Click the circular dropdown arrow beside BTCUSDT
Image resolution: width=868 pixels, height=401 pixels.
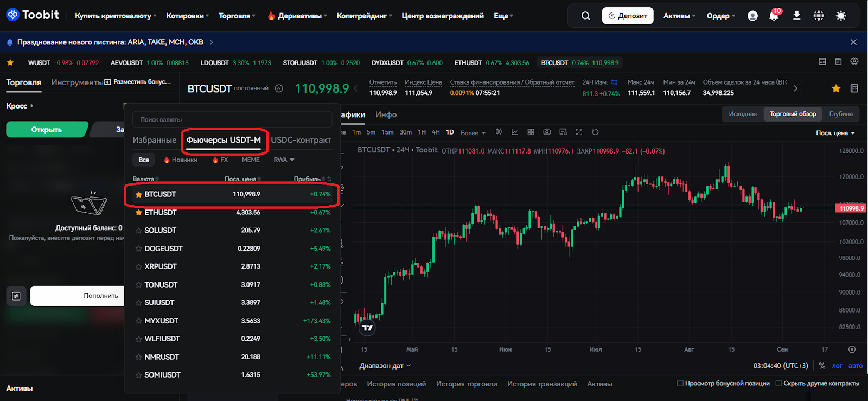(x=279, y=88)
